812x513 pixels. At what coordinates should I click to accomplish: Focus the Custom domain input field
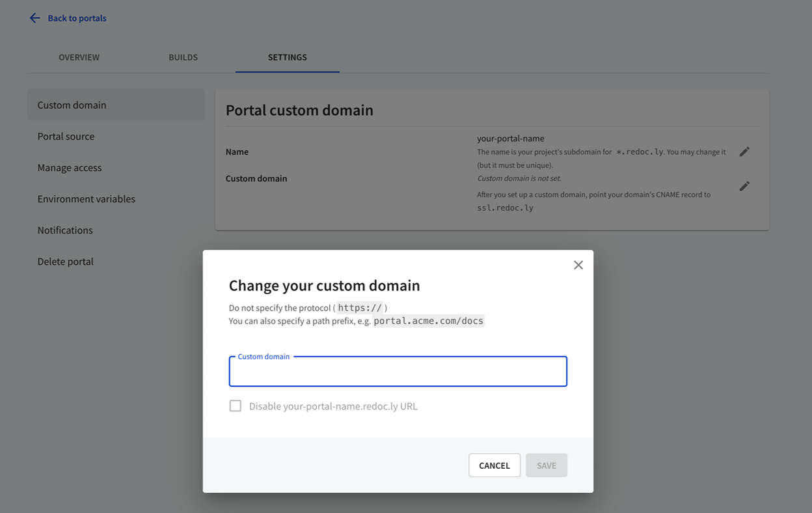click(x=398, y=372)
